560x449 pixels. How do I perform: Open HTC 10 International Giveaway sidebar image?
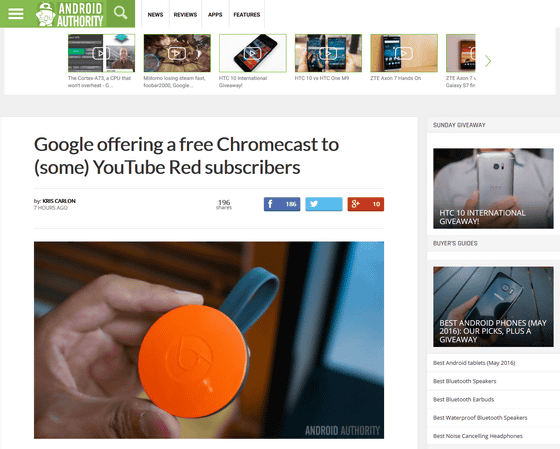click(493, 188)
